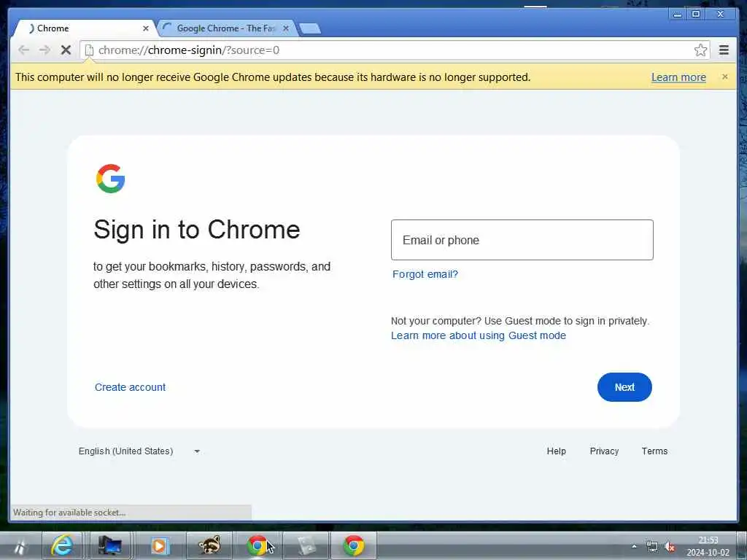Click the Sign in to Chrome heading
The image size is (747, 560).
click(x=197, y=230)
